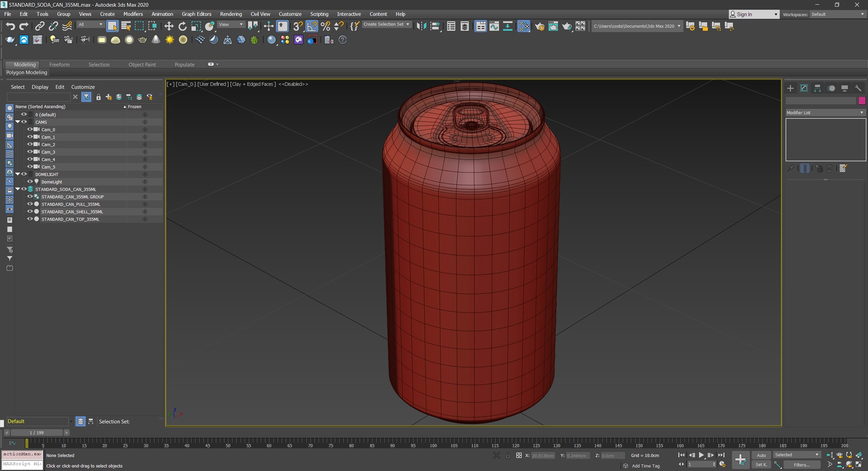The image size is (868, 471).
Task: Open Render Setup teapot icon
Action: point(539,26)
